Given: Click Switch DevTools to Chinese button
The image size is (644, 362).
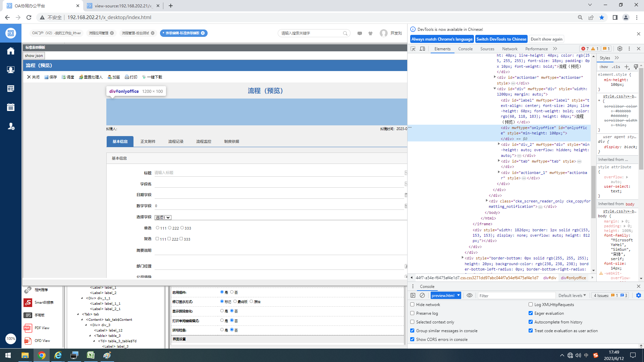Looking at the screenshot, I should point(501,39).
